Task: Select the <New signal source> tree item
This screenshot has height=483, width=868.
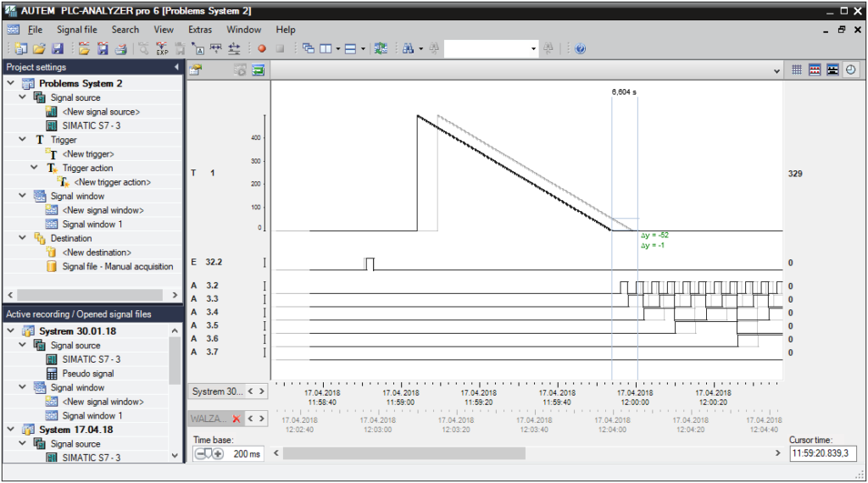Action: click(101, 111)
